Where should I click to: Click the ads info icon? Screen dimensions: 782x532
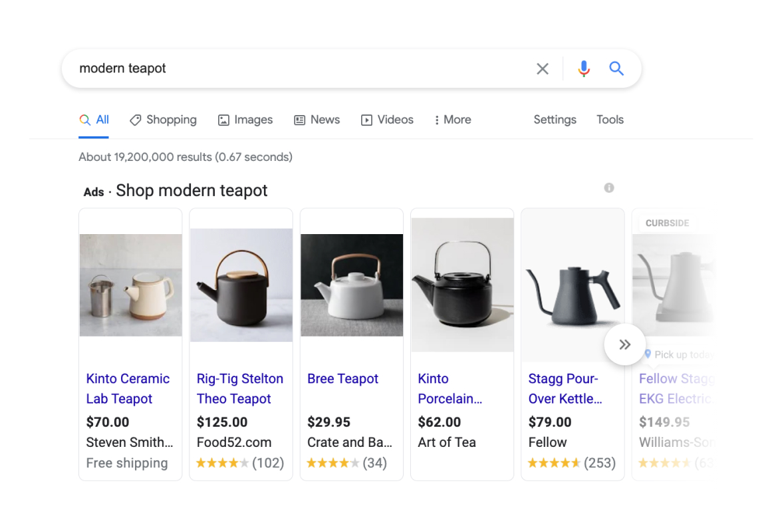[x=609, y=188]
